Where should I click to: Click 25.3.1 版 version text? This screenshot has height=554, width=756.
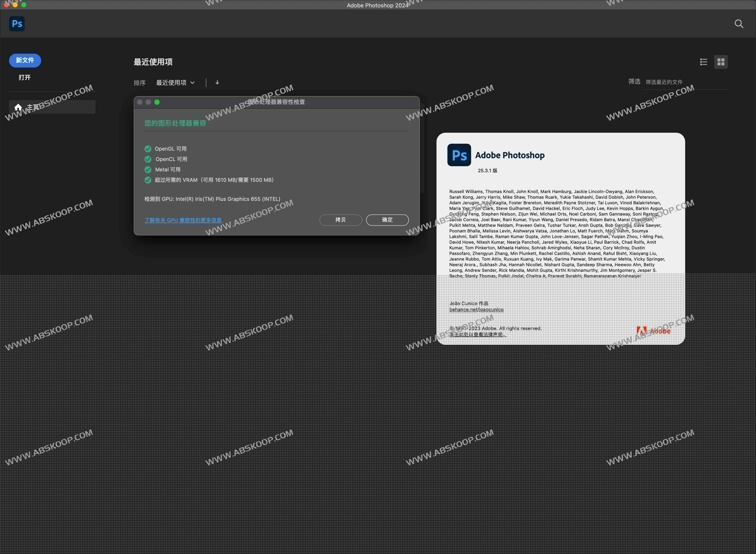click(487, 171)
